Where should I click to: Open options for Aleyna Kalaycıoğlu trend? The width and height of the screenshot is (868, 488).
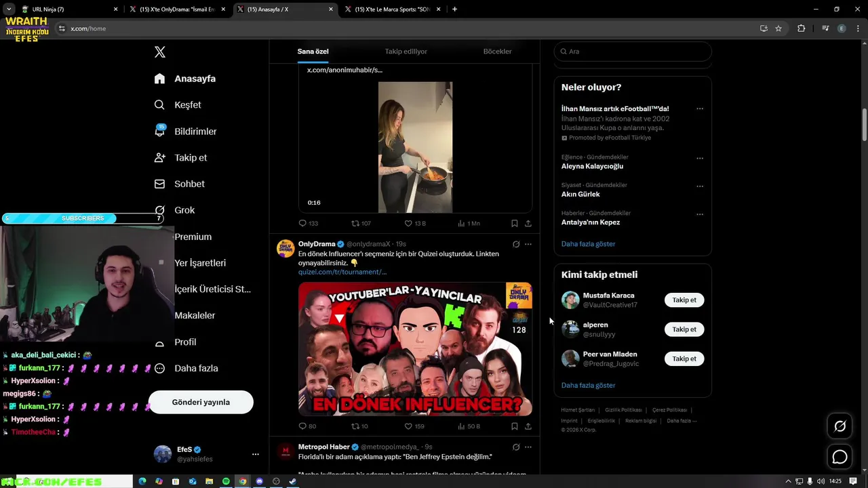tap(700, 159)
